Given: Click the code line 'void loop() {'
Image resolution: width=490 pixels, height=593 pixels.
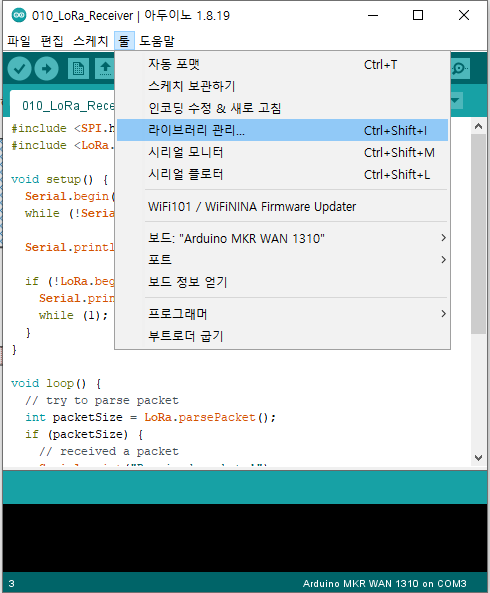Looking at the screenshot, I should click(x=56, y=383).
